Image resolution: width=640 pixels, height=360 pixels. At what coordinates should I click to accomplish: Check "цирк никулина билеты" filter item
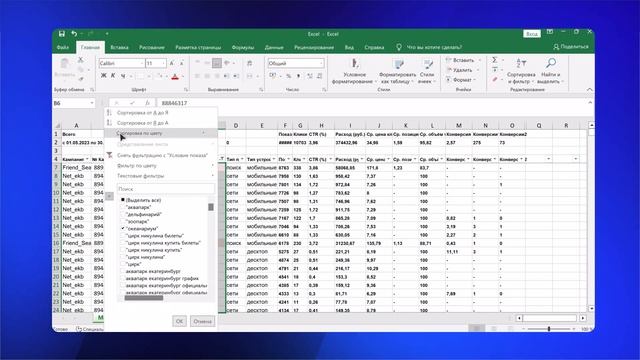[x=122, y=236]
